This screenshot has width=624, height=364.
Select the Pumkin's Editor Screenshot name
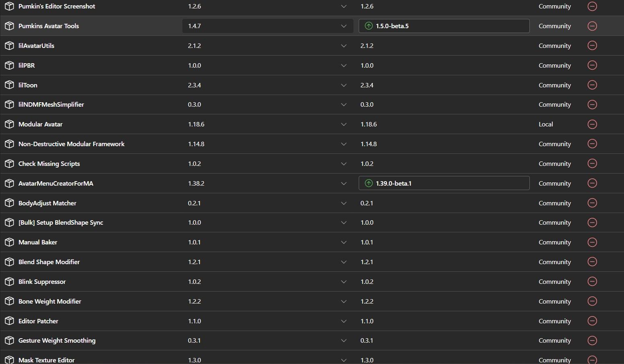coord(57,6)
